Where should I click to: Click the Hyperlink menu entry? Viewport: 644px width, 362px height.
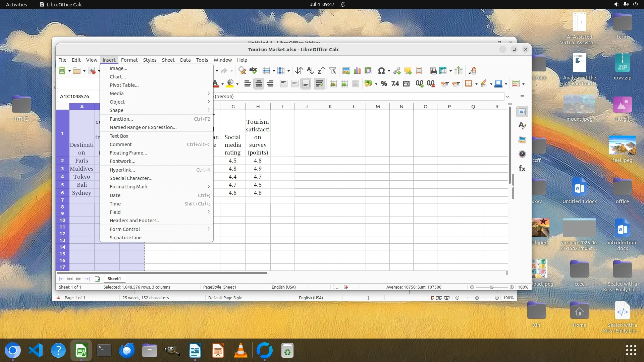coord(122,170)
